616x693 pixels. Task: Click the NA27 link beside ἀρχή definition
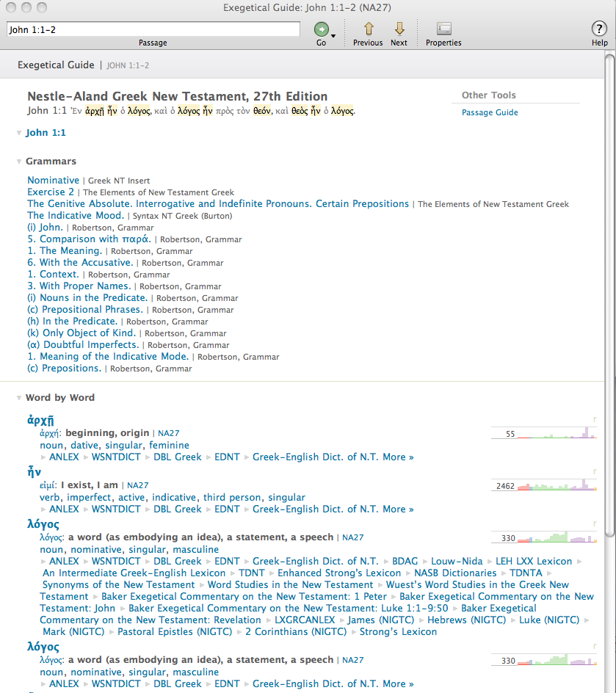coord(169,433)
